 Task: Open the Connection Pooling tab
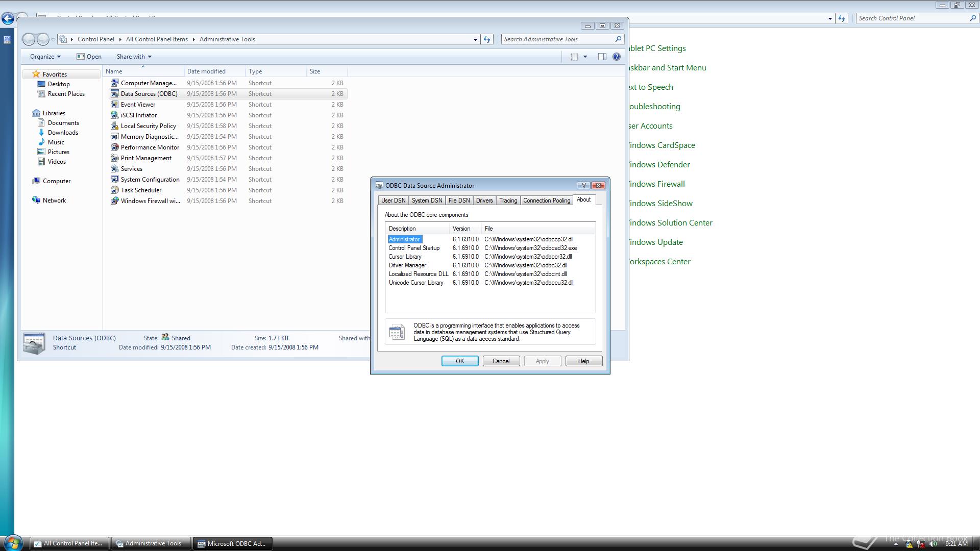pos(547,201)
